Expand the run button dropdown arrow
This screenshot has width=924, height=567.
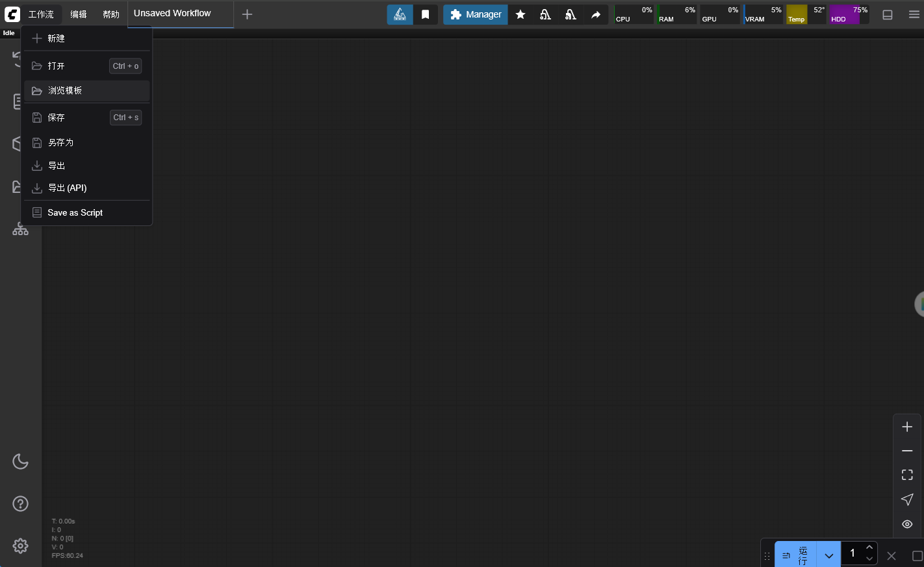point(828,555)
